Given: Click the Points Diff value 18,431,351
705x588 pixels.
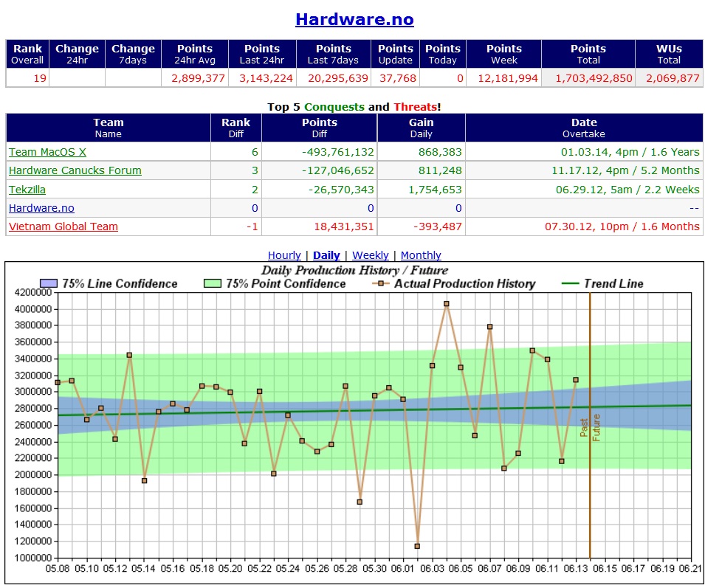Looking at the screenshot, I should [344, 226].
